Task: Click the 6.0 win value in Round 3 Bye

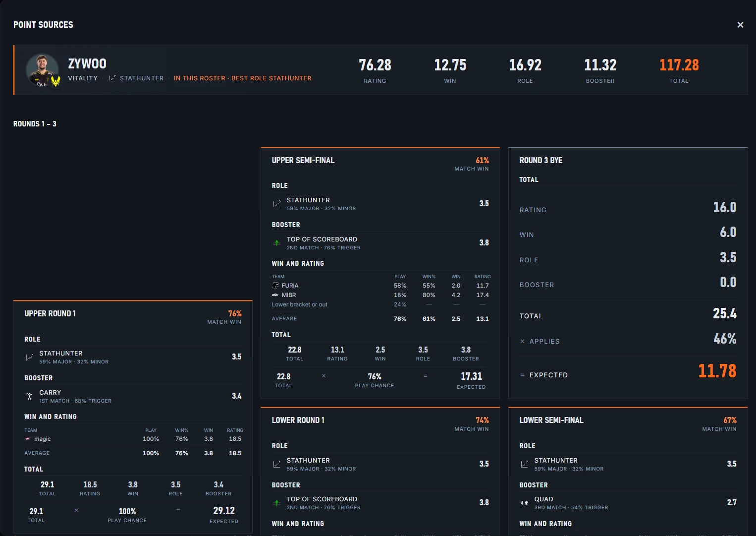Action: click(728, 232)
